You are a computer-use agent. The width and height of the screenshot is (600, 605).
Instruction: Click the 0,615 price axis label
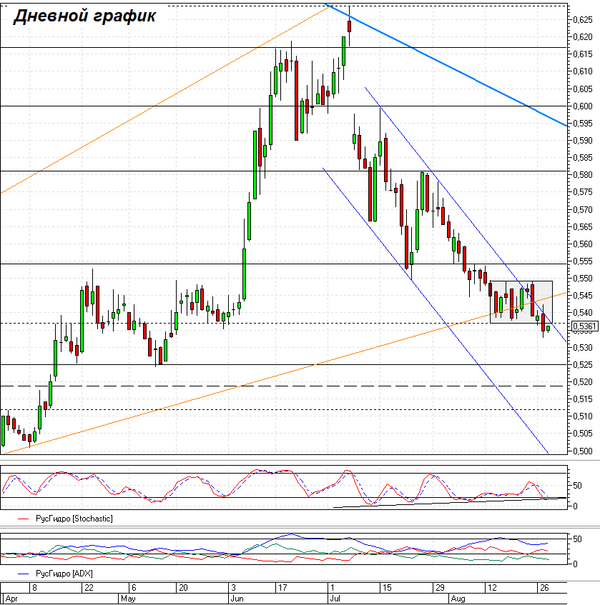[582, 54]
